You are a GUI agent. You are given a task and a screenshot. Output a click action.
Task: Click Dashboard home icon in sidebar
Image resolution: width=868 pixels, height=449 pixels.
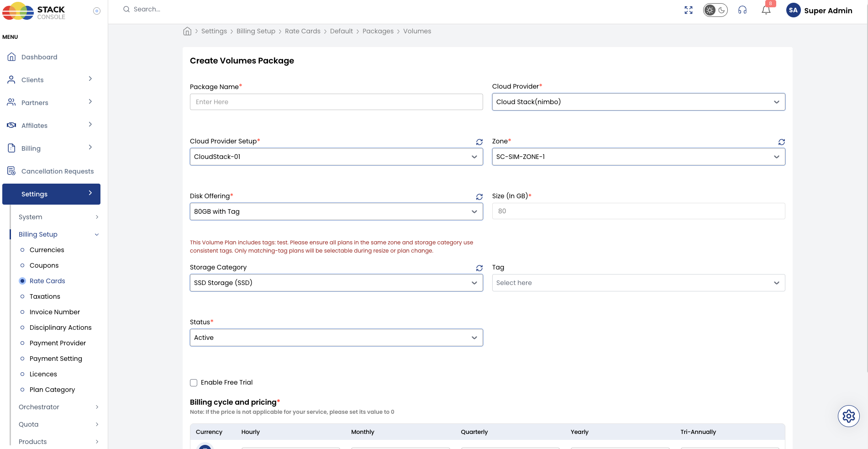12,57
